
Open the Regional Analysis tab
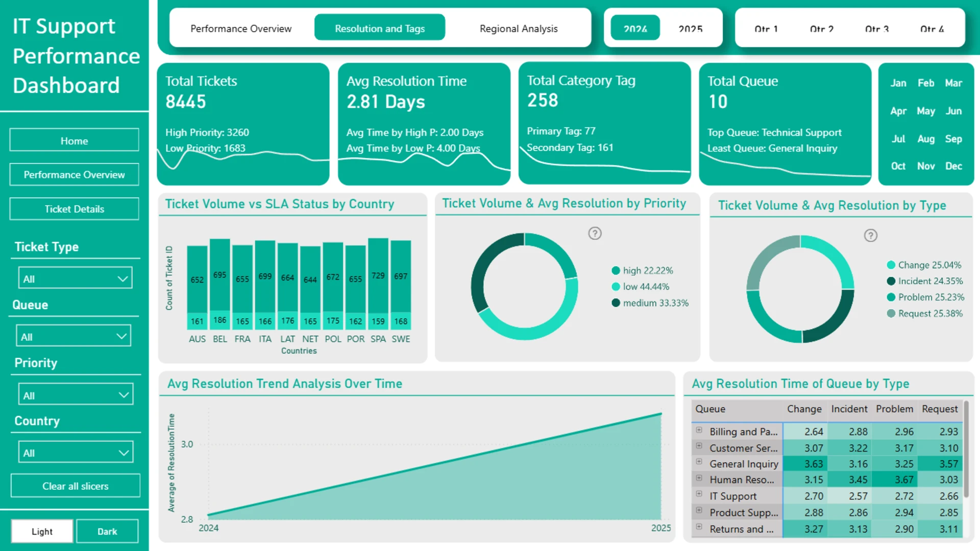coord(519,29)
